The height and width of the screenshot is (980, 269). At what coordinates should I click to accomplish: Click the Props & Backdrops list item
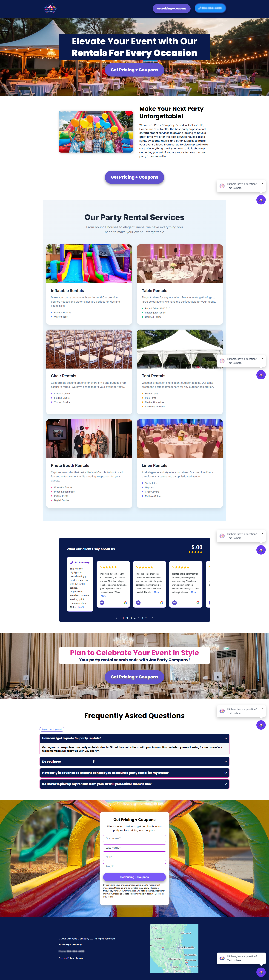(x=64, y=492)
